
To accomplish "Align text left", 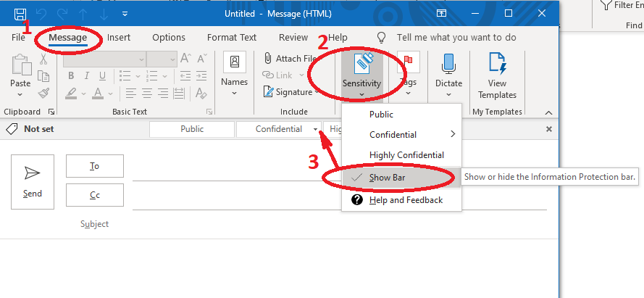I will click(x=131, y=94).
